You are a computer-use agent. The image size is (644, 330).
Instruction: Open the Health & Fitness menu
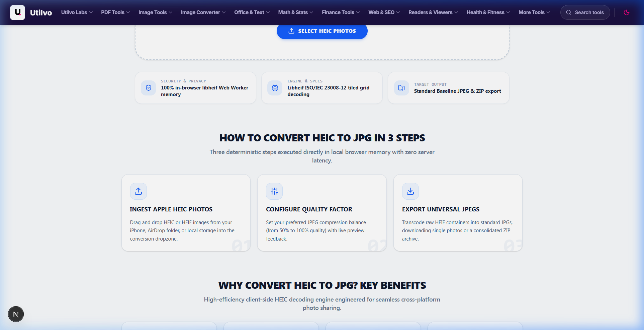tap(488, 12)
